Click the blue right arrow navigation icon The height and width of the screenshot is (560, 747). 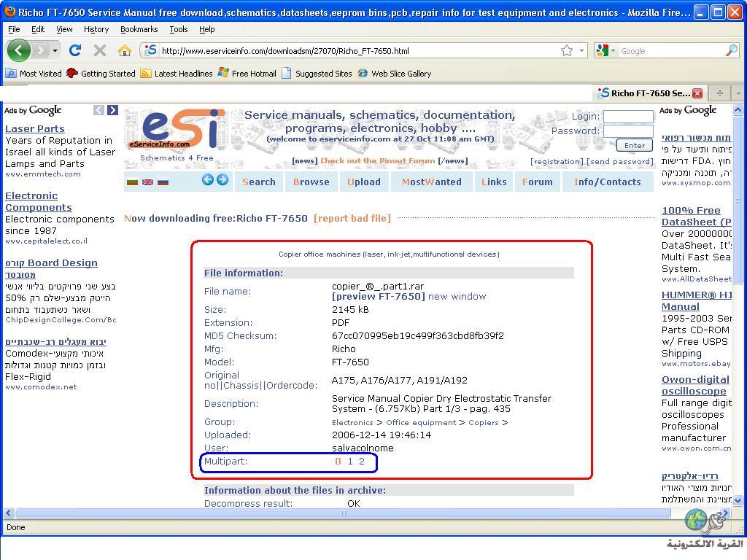click(x=222, y=179)
